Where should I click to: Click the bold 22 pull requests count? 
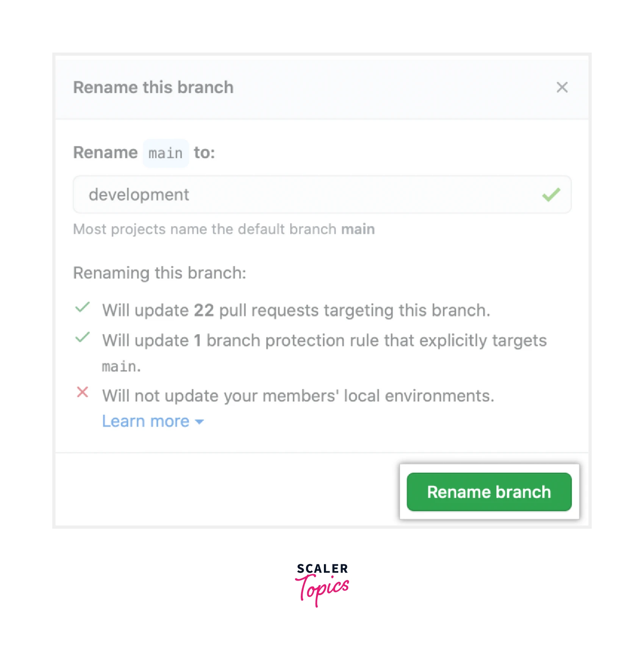[204, 311]
